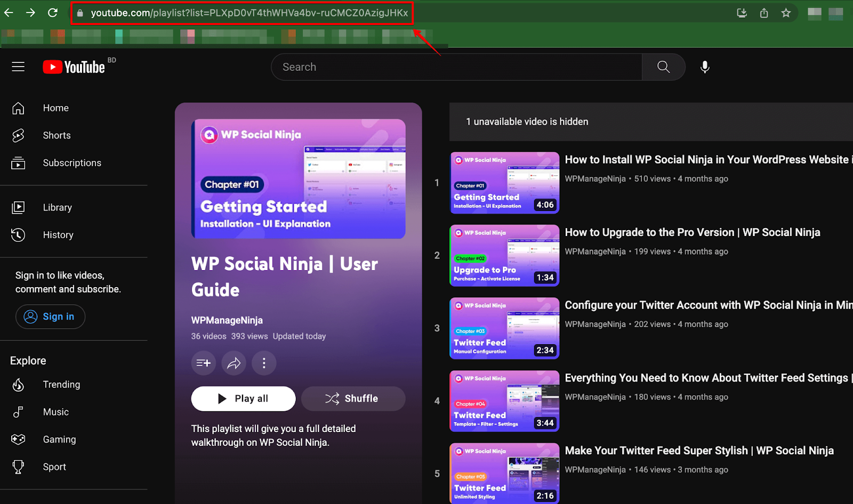The image size is (853, 504).
Task: Click the Gaming controller icon
Action: coord(18,440)
